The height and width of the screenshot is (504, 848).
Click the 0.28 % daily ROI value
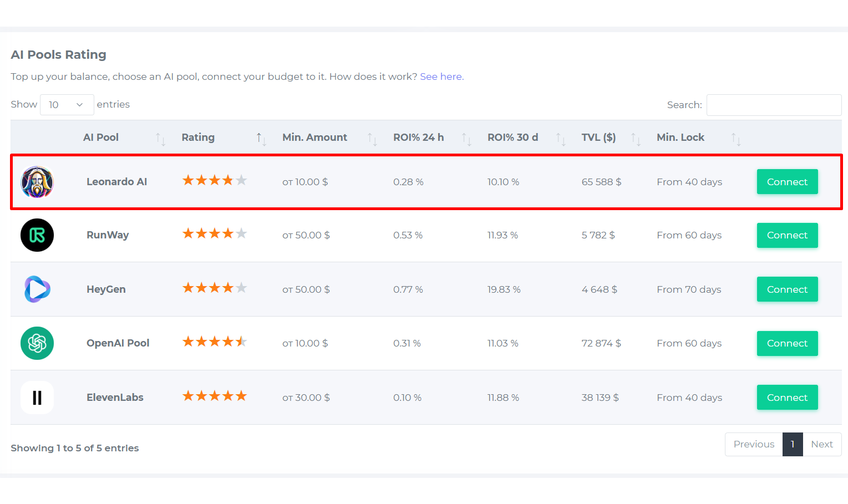408,182
